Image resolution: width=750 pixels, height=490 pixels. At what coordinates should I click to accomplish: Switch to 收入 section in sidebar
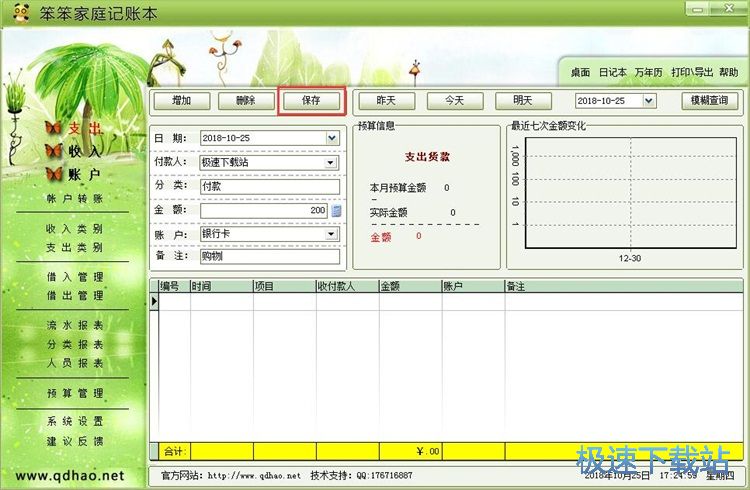pos(85,151)
